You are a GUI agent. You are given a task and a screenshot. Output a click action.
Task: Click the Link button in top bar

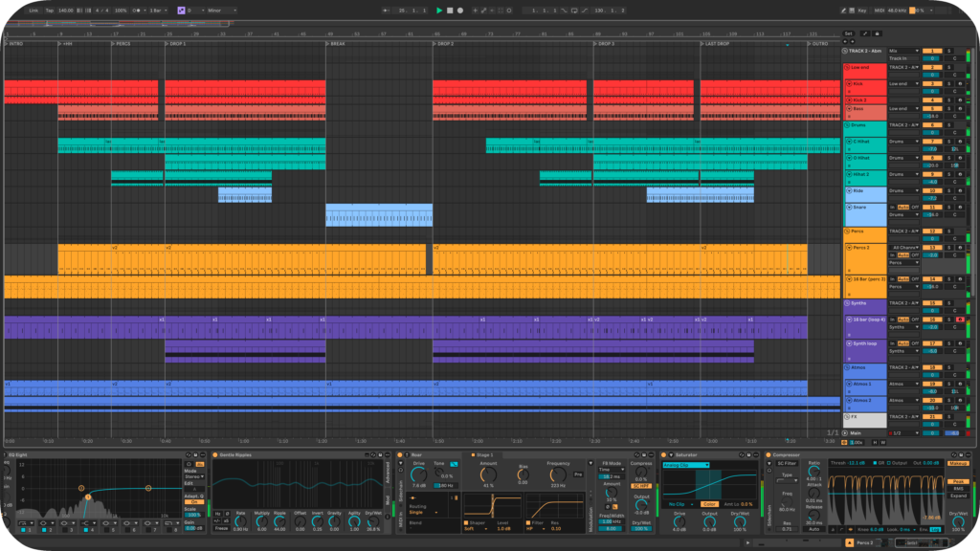[x=33, y=10]
